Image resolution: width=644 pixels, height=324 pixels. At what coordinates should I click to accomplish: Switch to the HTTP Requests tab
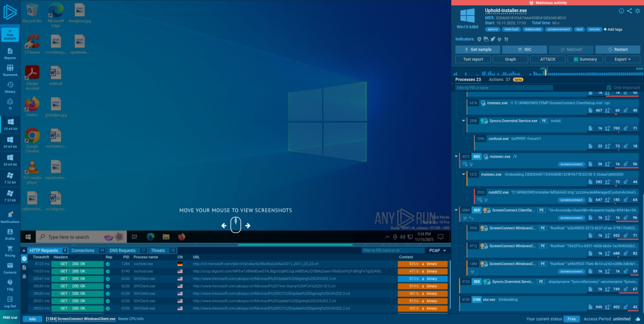pos(48,250)
